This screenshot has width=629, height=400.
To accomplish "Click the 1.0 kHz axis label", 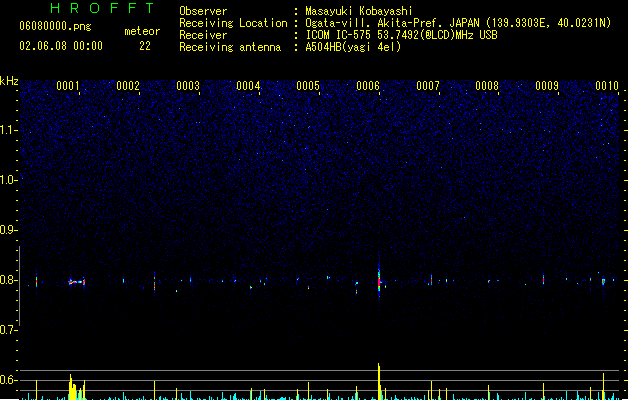I will coord(9,180).
